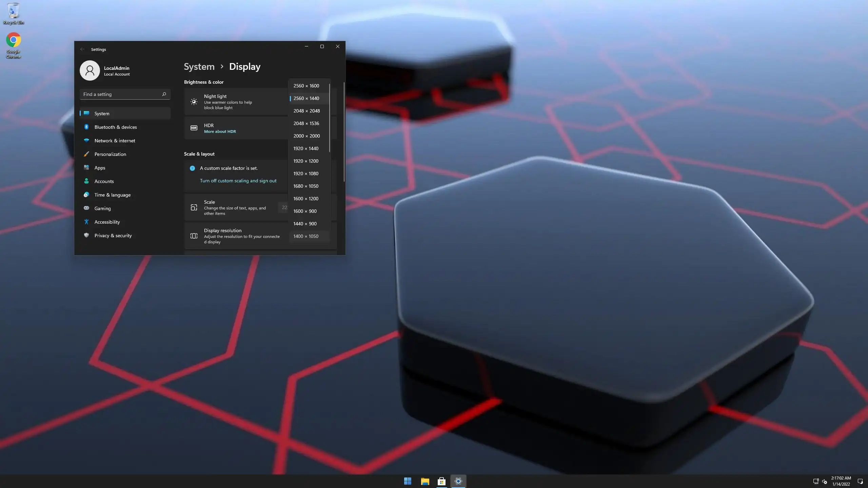Viewport: 868px width, 488px height.
Task: Choose 2560 × 1600 from the resolution list
Action: point(306,86)
